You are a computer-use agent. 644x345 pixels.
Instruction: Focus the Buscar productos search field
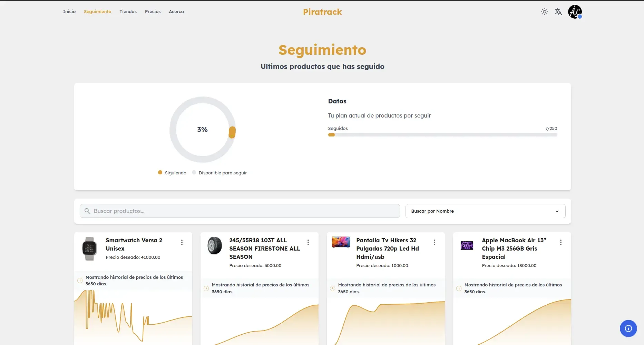(x=242, y=211)
